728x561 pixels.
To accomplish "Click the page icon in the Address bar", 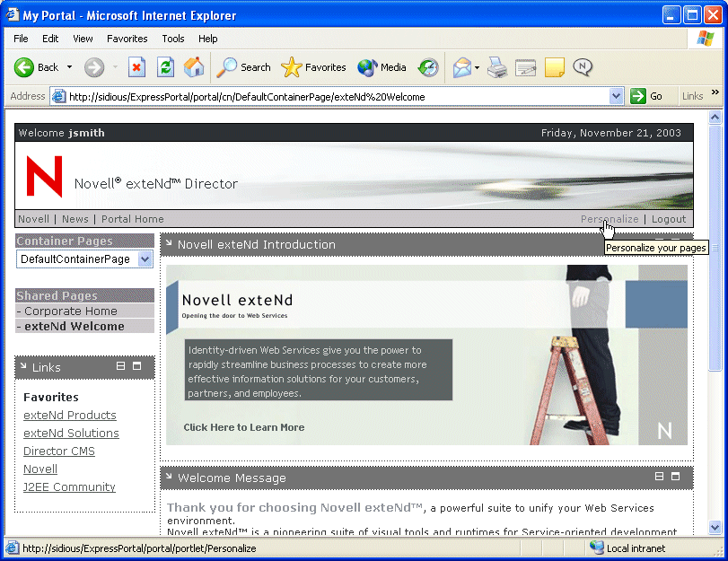I will pos(58,96).
